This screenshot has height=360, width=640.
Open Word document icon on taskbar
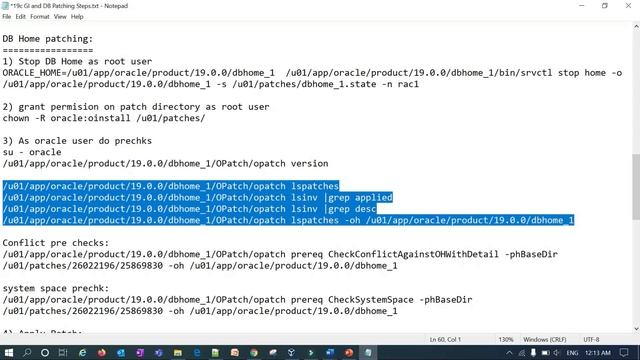click(x=330, y=353)
